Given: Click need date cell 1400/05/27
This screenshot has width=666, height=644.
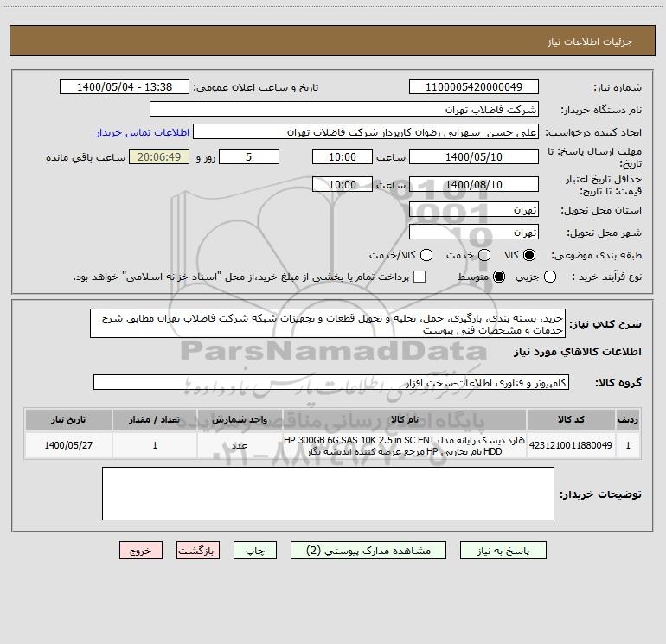Looking at the screenshot, I should coord(68,445).
